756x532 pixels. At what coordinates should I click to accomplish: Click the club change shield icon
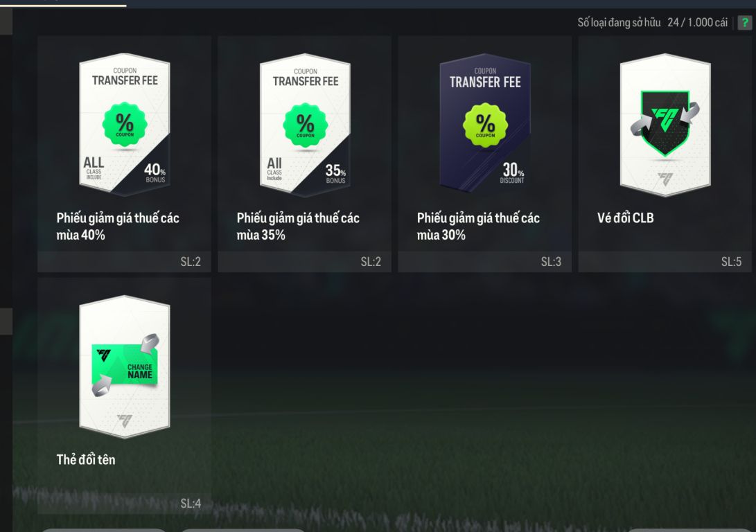click(665, 123)
